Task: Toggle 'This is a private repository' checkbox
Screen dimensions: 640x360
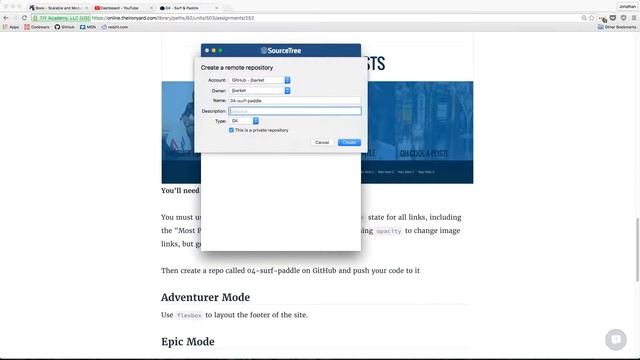Action: pos(231,130)
